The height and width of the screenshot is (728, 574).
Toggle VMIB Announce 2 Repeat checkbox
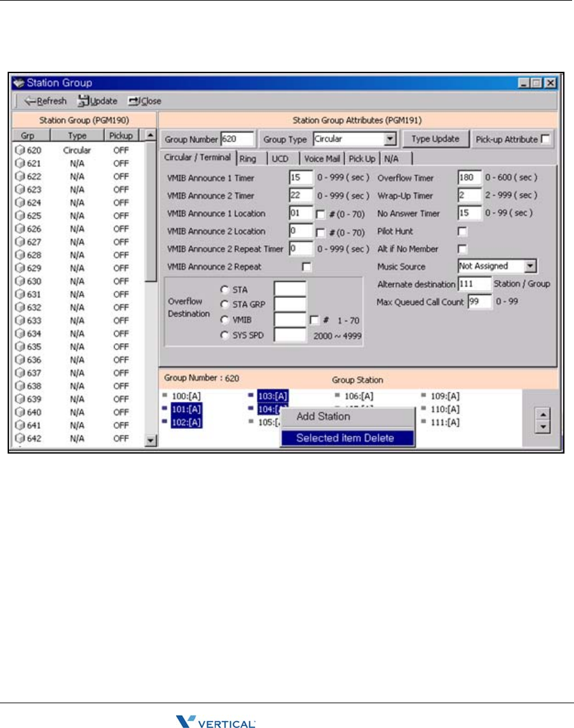(306, 267)
